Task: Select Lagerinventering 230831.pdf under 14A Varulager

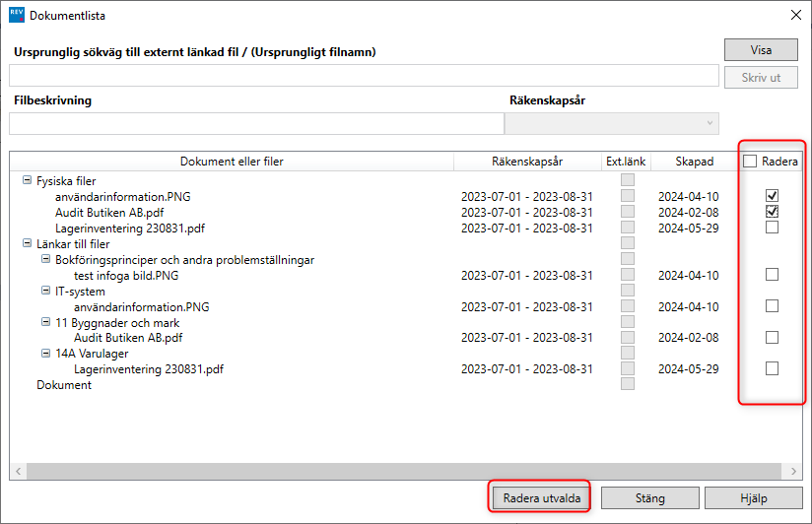Action: [x=149, y=369]
